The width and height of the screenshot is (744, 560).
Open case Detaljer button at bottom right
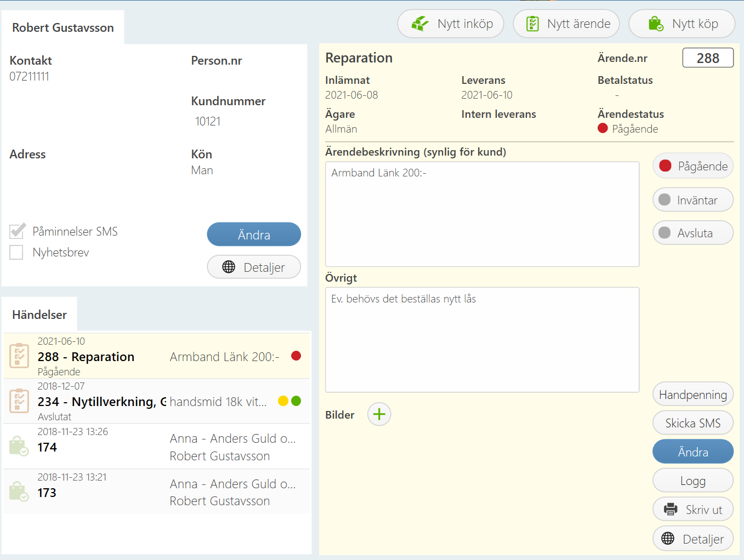693,539
